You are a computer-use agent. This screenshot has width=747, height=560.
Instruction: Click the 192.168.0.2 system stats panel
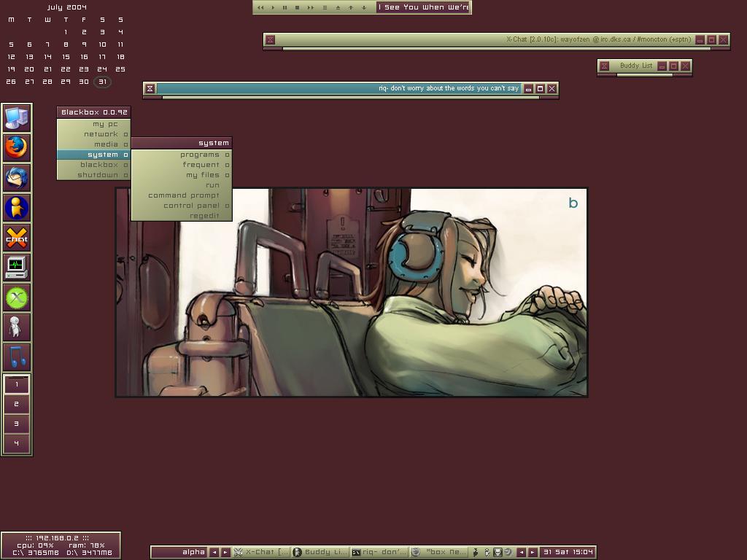[61, 545]
